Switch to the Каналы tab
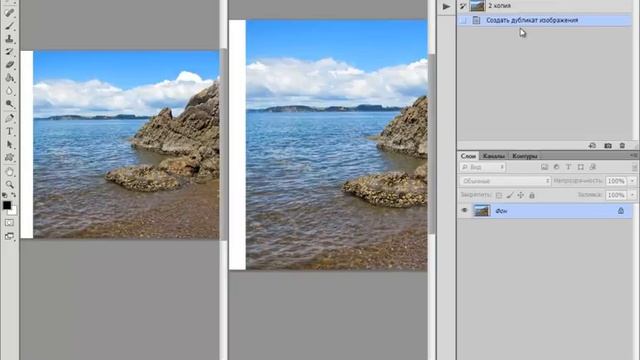640x360 pixels. click(493, 156)
